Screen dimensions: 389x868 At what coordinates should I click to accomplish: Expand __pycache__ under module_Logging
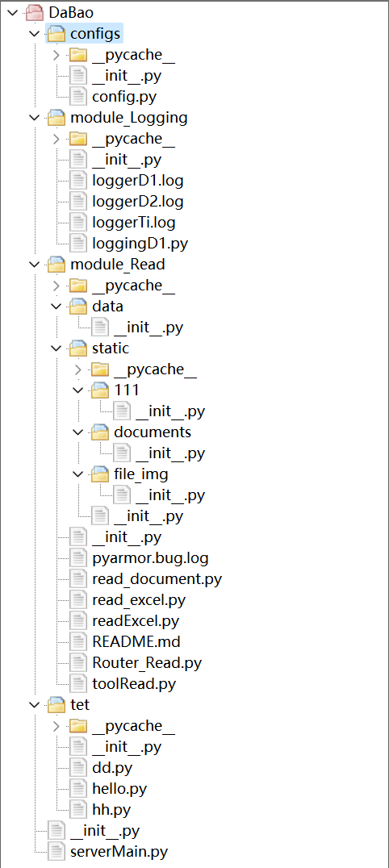(x=56, y=139)
